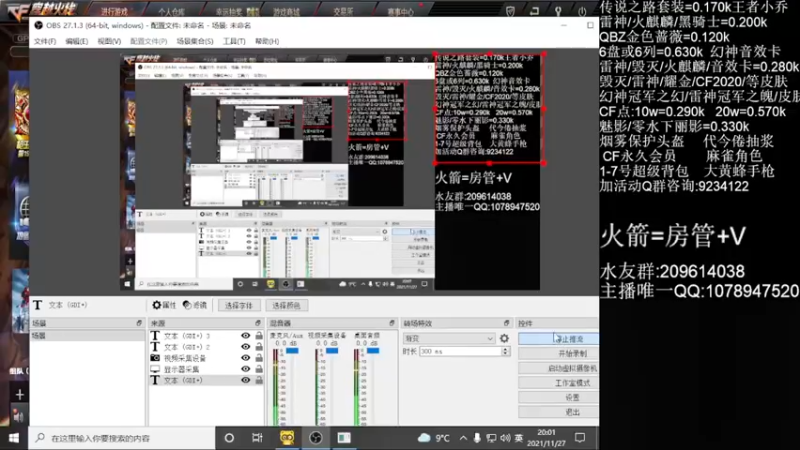Image resolution: width=800 pixels, height=450 pixels.
Task: Pop out the 转场特效 dock panel
Action: tap(507, 323)
